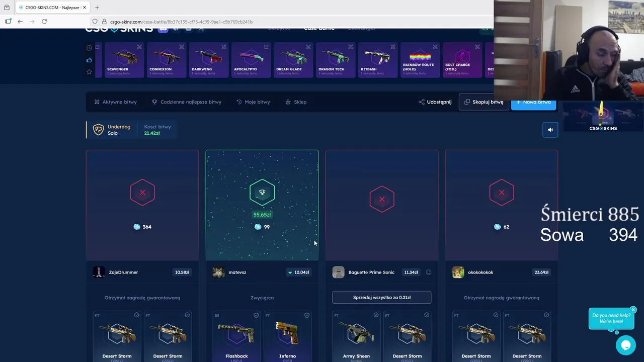Image resolution: width=644 pixels, height=362 pixels.
Task: Select the CSGO-SKINS.COM browser tab
Action: (x=52, y=8)
